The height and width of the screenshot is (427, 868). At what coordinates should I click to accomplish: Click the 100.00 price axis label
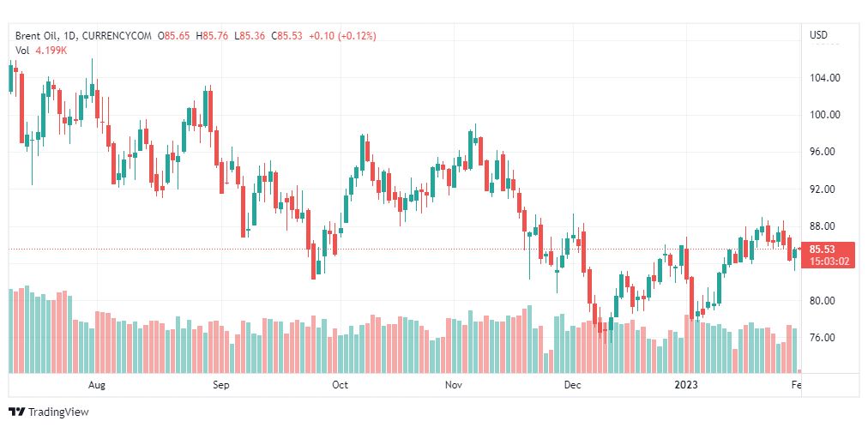coord(825,115)
